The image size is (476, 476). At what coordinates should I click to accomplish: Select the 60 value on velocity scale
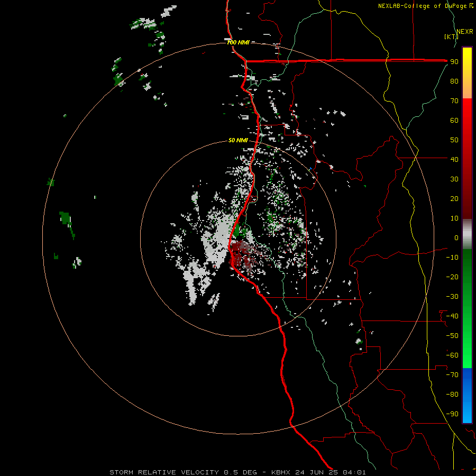[454, 121]
